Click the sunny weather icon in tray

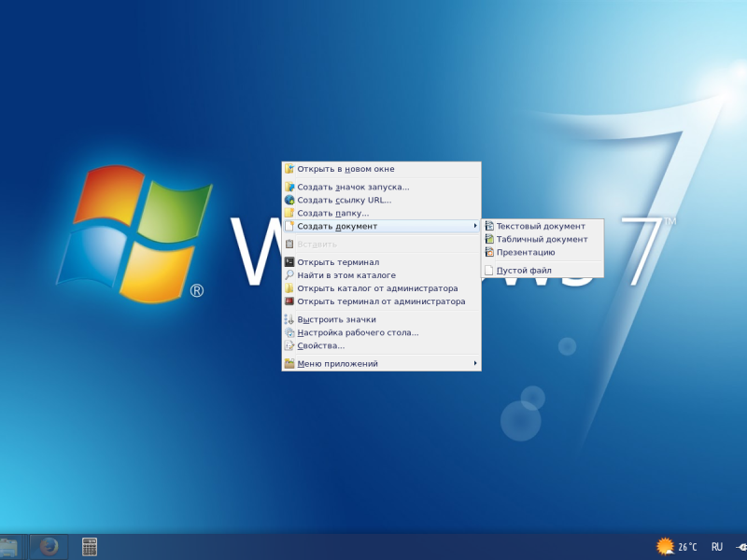pyautogui.click(x=665, y=546)
